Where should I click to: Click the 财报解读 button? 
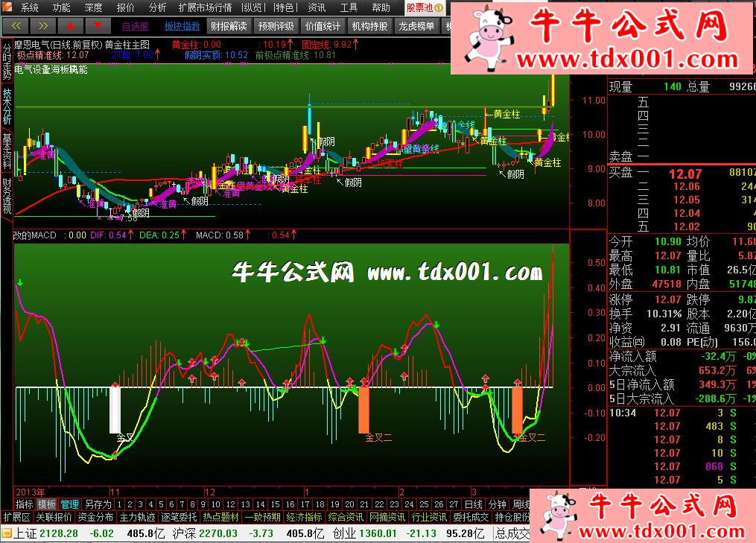click(229, 26)
